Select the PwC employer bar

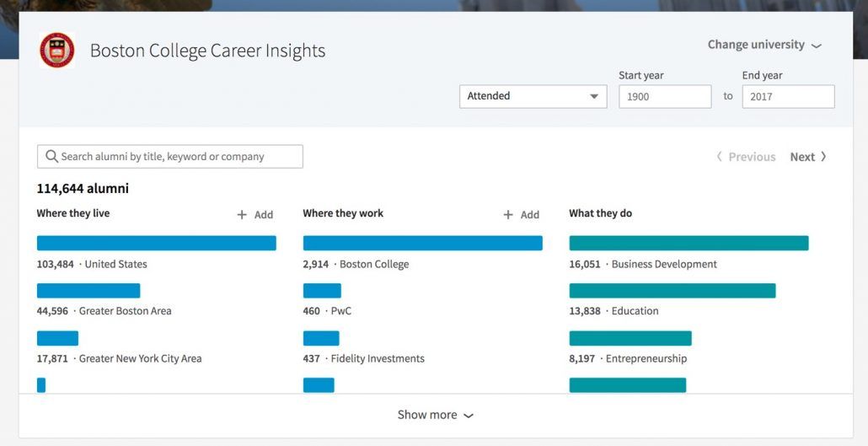(x=322, y=291)
